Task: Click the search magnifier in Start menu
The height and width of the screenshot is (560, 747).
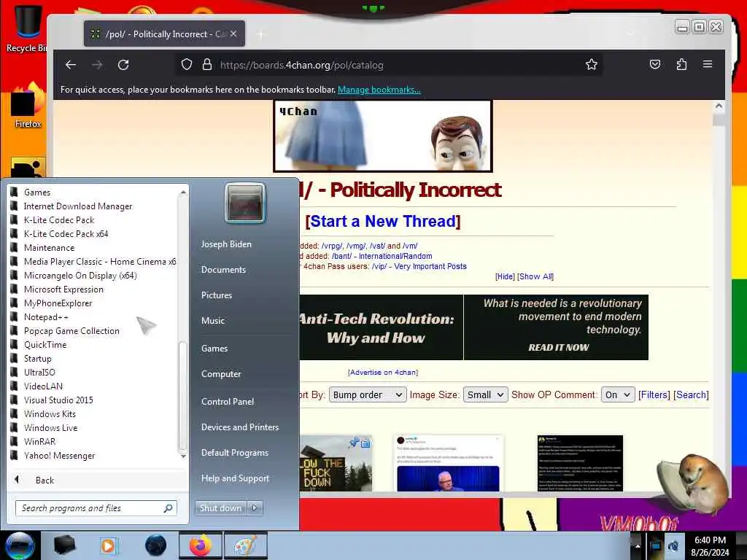Action: pyautogui.click(x=168, y=508)
